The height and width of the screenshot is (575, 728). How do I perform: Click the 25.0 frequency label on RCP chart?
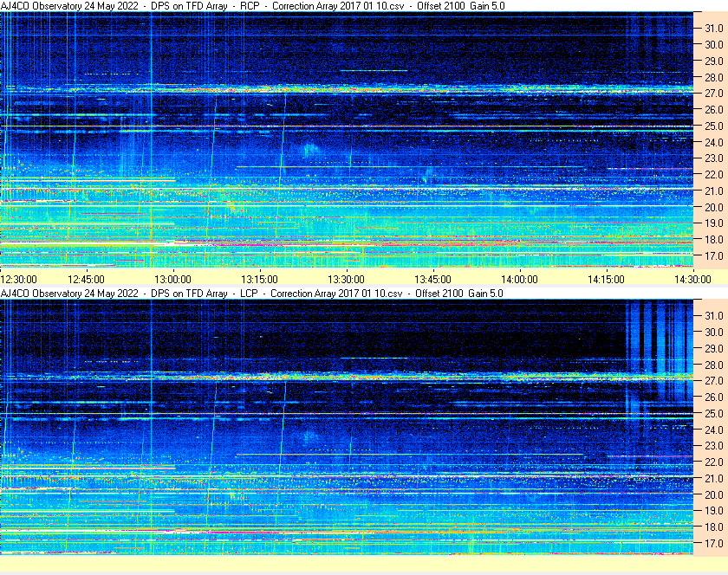[714, 126]
